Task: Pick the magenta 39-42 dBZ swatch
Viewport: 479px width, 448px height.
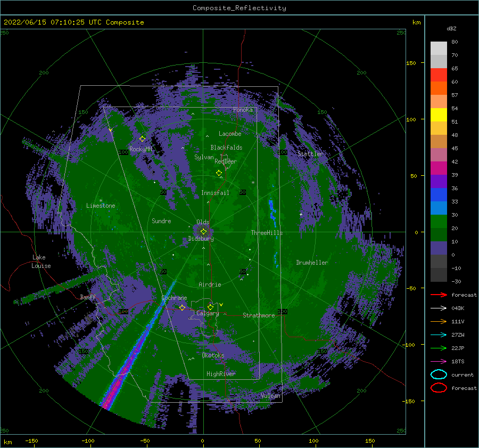Action: pos(439,168)
